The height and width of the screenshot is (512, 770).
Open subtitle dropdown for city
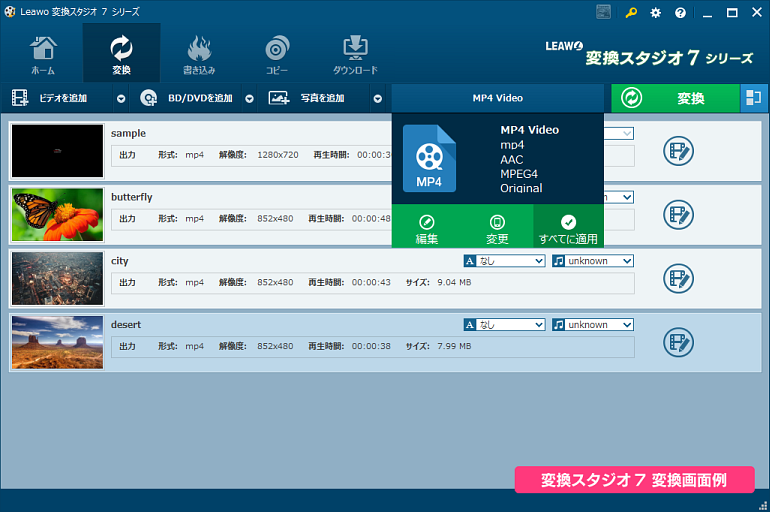coord(504,261)
